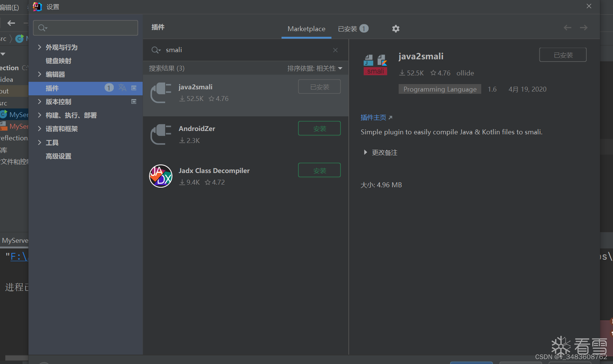Clear the smali search text
This screenshot has height=364, width=613.
pyautogui.click(x=335, y=50)
